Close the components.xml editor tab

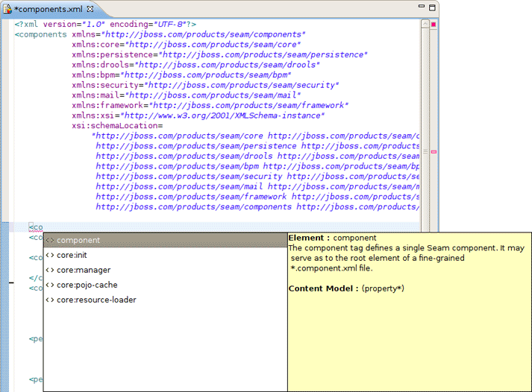(x=90, y=8)
